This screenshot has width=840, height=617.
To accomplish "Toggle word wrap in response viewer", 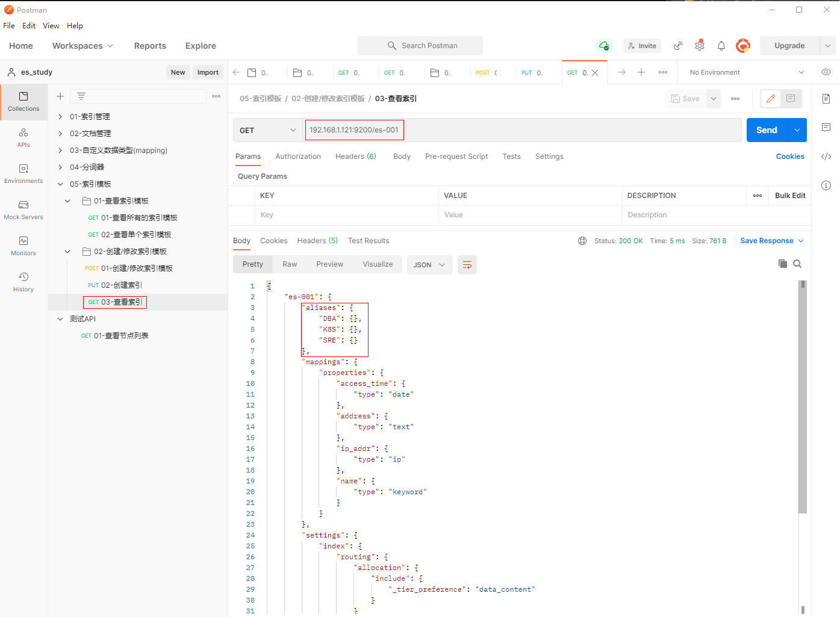I will pos(467,265).
